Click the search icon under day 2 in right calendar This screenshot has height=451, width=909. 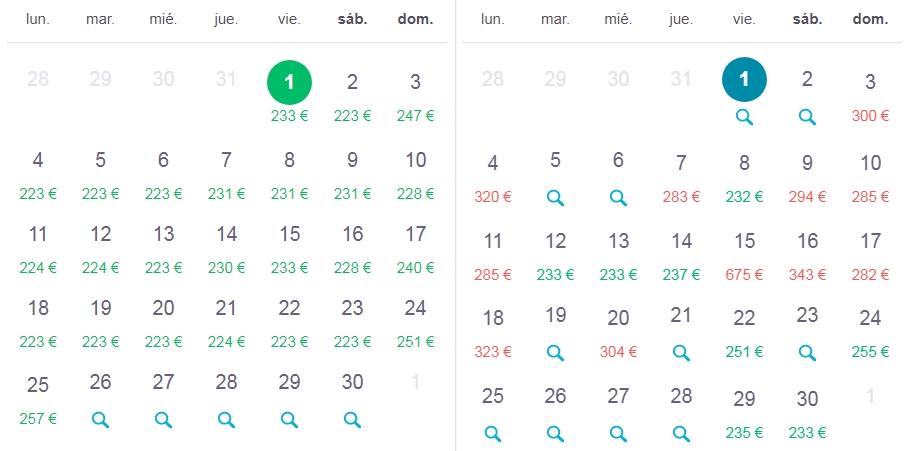[808, 117]
